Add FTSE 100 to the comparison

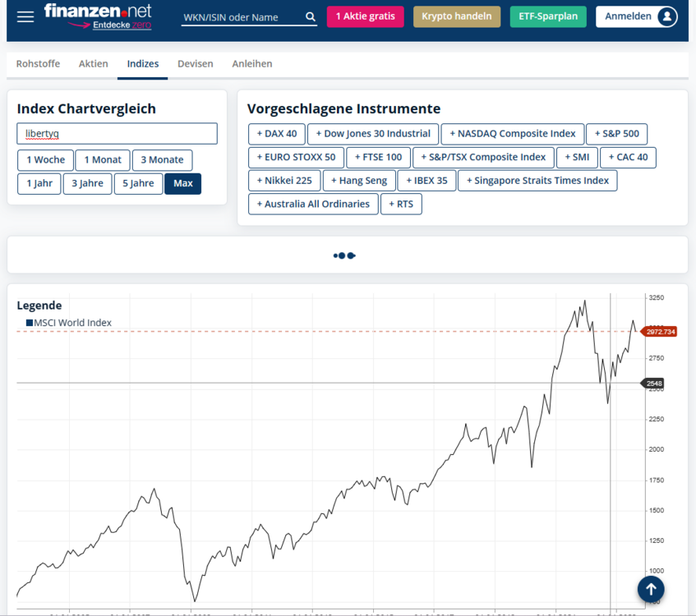[378, 157]
